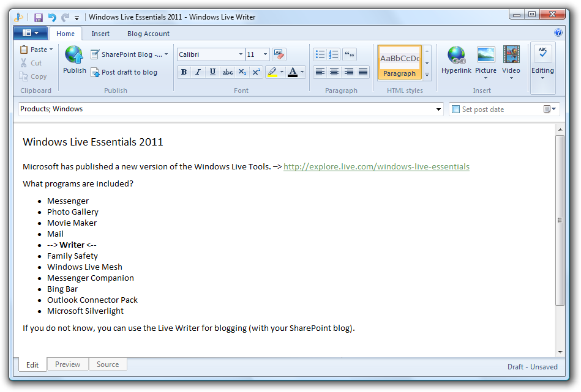Open the post date calendar picker
This screenshot has height=392, width=581.
(x=550, y=109)
